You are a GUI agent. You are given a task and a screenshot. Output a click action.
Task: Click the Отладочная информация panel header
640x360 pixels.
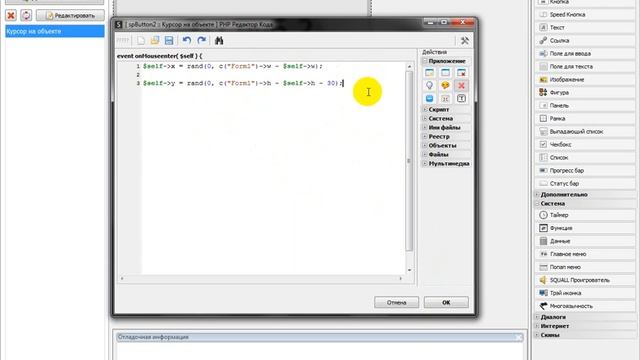click(x=319, y=337)
